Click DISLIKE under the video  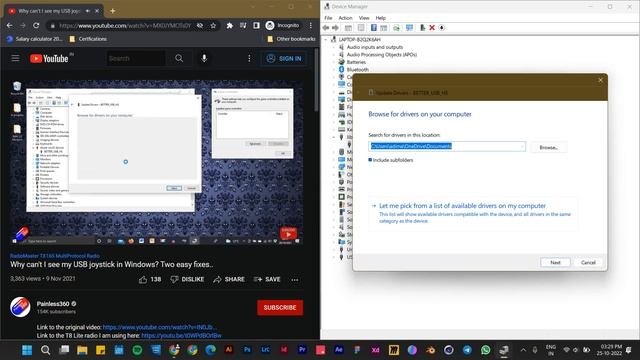187,280
